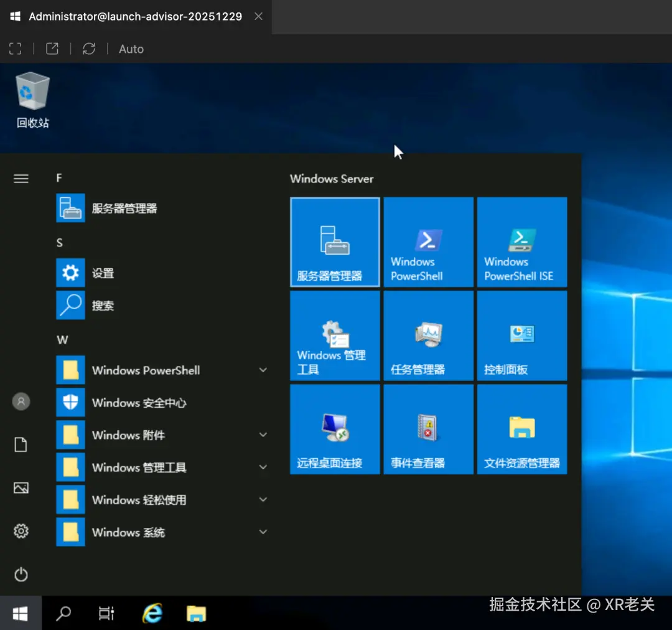This screenshot has width=672, height=630.
Task: Launch the 任务管理器 tile
Action: point(428,336)
